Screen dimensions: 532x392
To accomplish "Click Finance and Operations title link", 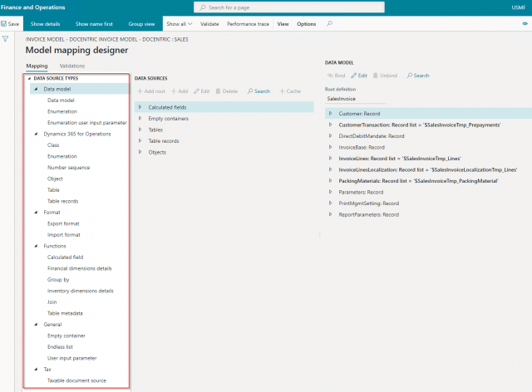I will point(33,7).
